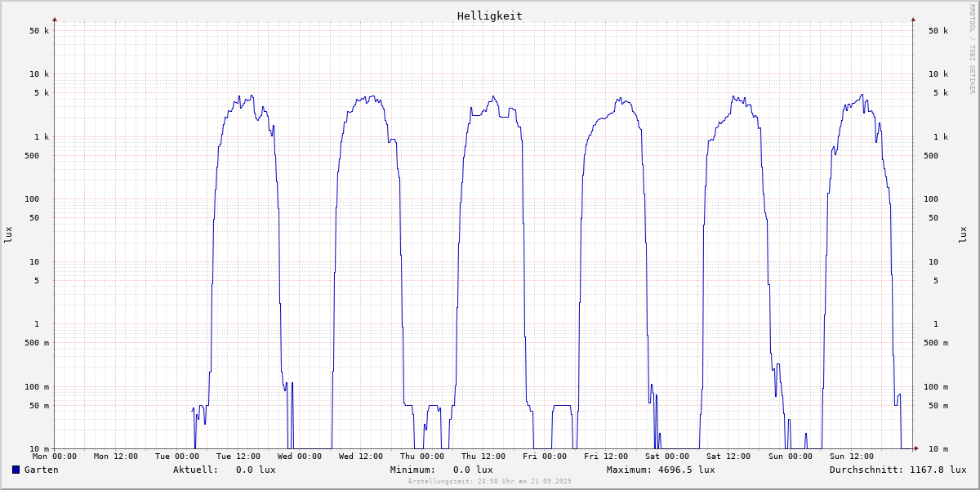
Task: Click the Sun 12:00 time axis label
Action: click(851, 457)
